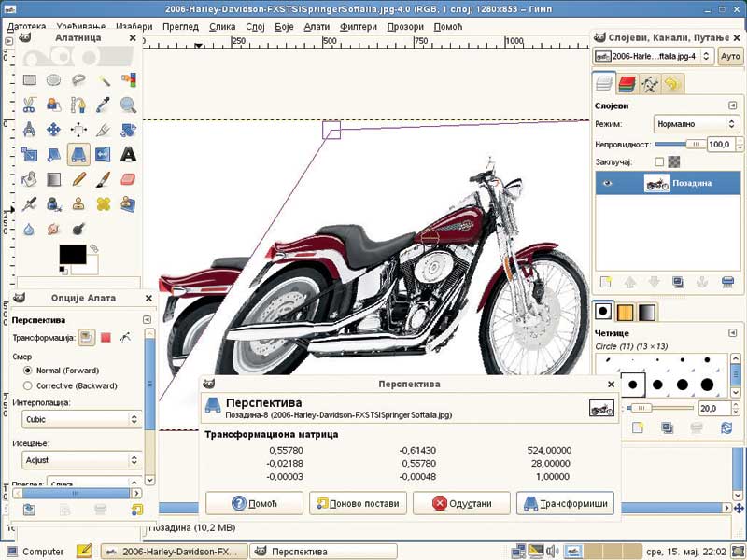Select the Dodge/Burn tool
Image resolution: width=747 pixels, height=560 pixels.
coord(78,229)
